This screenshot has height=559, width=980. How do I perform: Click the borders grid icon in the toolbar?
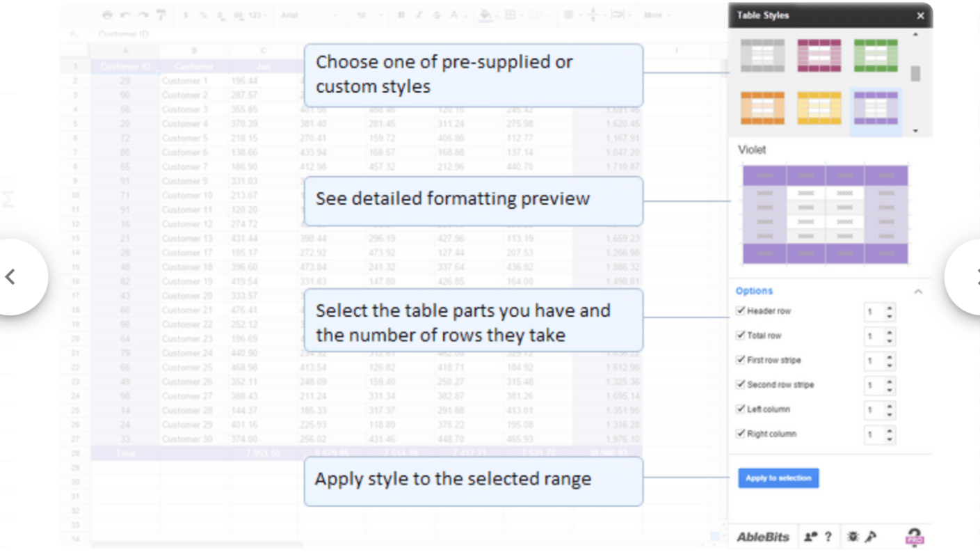pyautogui.click(x=511, y=15)
